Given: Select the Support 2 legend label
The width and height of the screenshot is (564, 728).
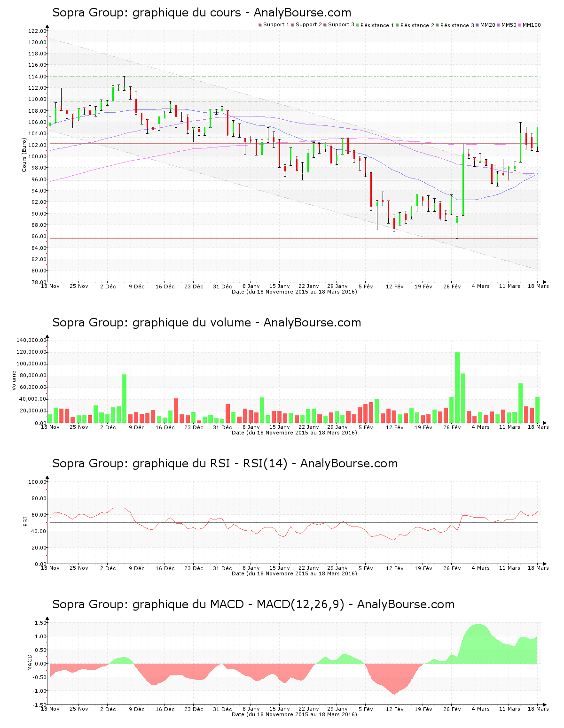Looking at the screenshot, I should pos(309,25).
